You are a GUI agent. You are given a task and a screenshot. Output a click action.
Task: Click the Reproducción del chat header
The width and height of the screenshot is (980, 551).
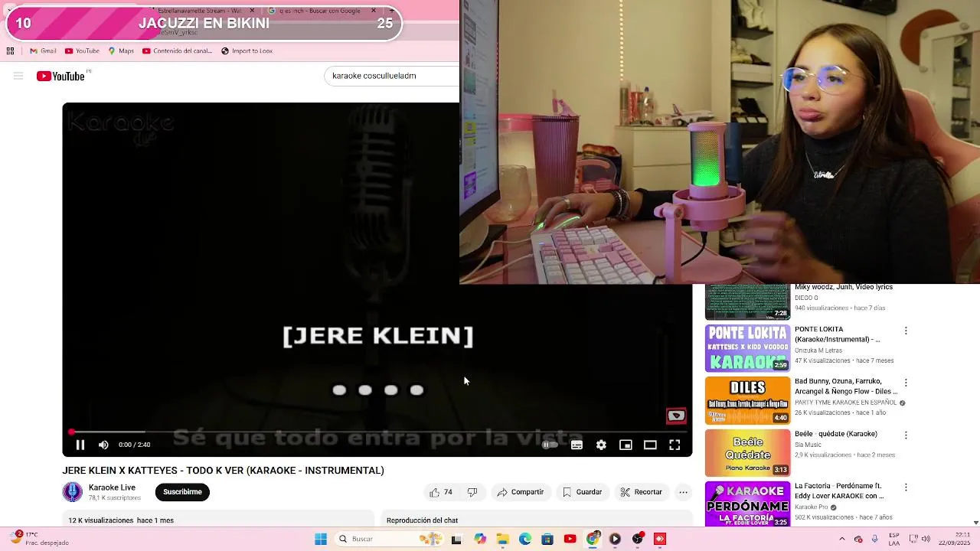pyautogui.click(x=422, y=520)
